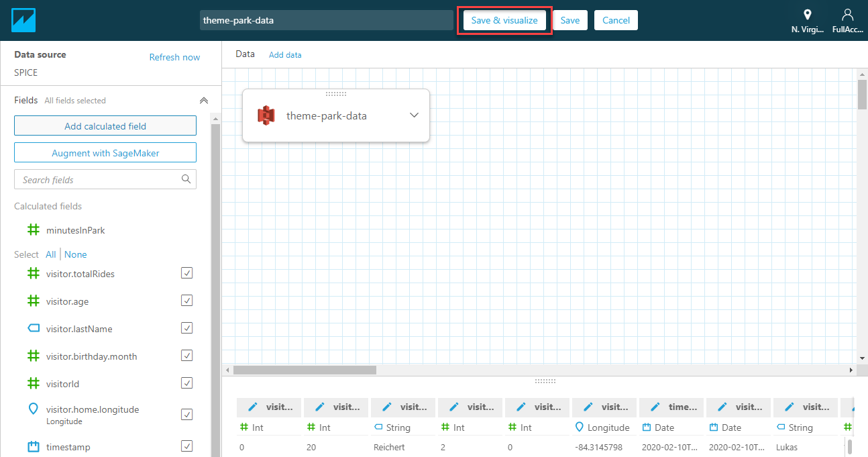Screen dimensions: 868x457
Task: Collapse the Fields section chevron
Action: pyautogui.click(x=204, y=101)
